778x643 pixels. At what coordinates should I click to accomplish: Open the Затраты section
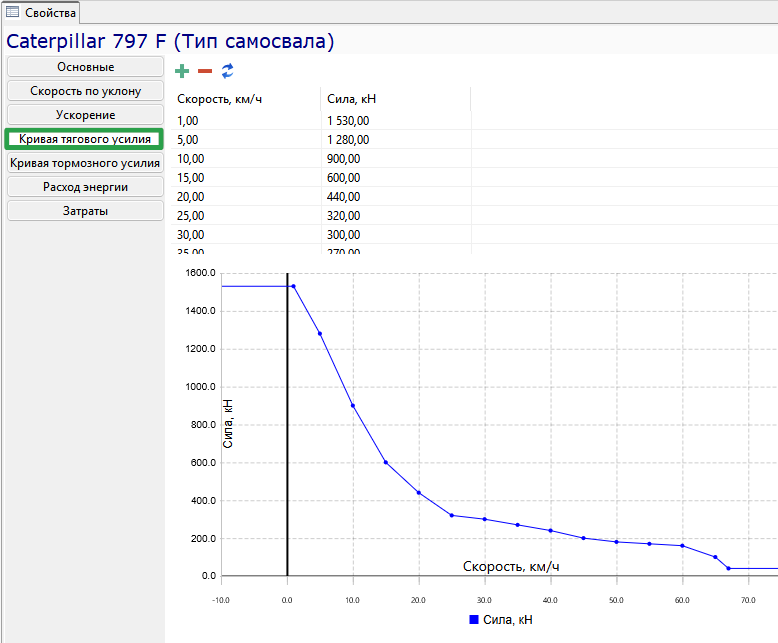click(x=85, y=211)
